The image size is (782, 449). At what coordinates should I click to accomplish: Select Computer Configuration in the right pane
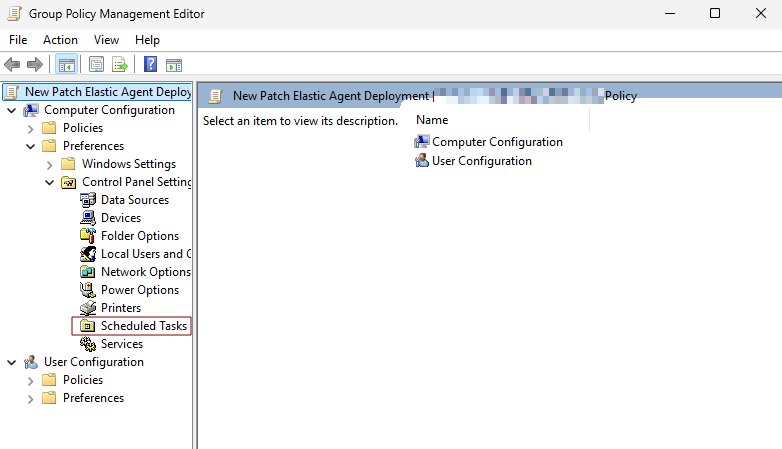pyautogui.click(x=496, y=142)
